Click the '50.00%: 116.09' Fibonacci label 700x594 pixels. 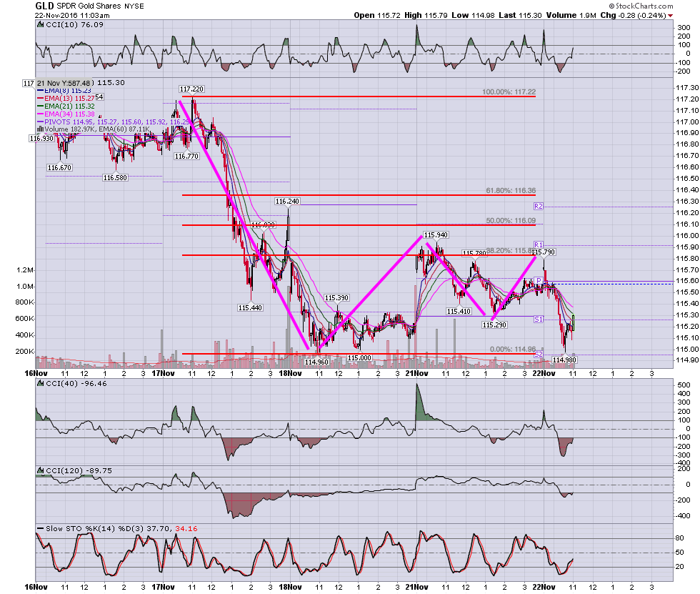[511, 221]
